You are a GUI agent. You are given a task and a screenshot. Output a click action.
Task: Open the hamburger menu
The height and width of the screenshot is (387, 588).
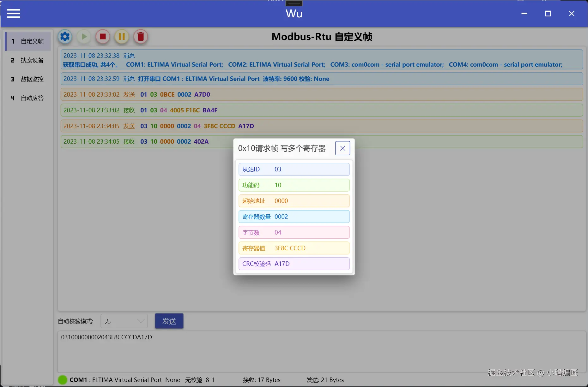(13, 14)
